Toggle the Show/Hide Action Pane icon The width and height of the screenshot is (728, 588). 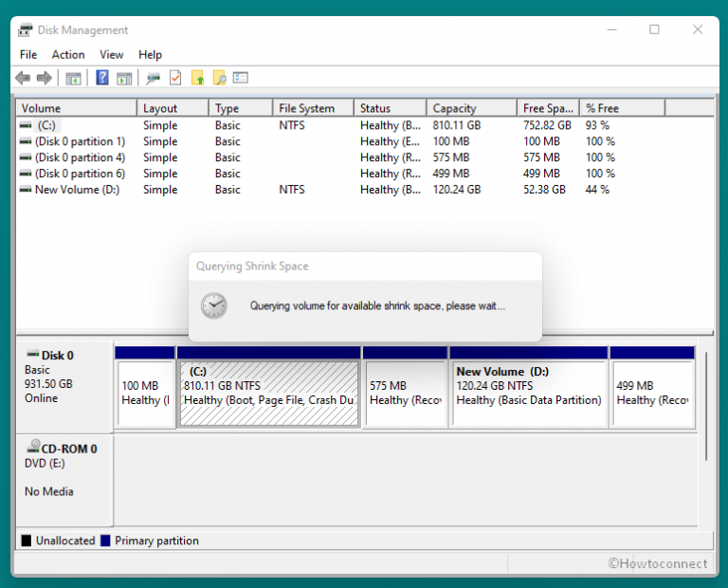pyautogui.click(x=123, y=79)
